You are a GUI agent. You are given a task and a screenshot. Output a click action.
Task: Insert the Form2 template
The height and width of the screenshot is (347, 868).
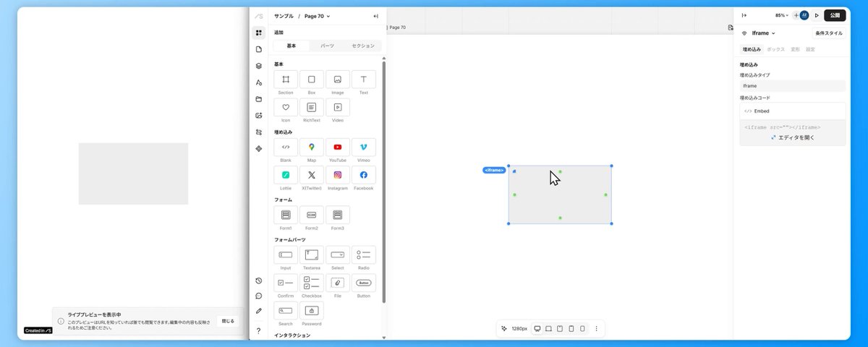(312, 215)
